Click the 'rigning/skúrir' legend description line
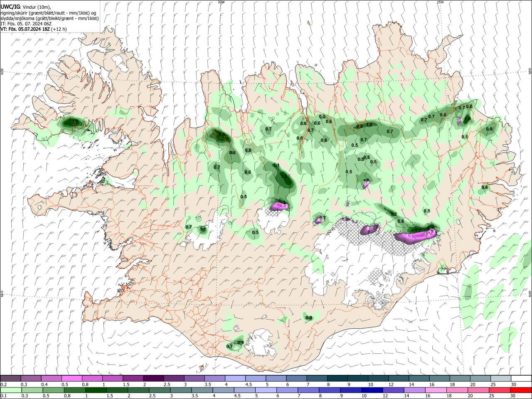Screen dimensions: 532x399 pyautogui.click(x=49, y=13)
